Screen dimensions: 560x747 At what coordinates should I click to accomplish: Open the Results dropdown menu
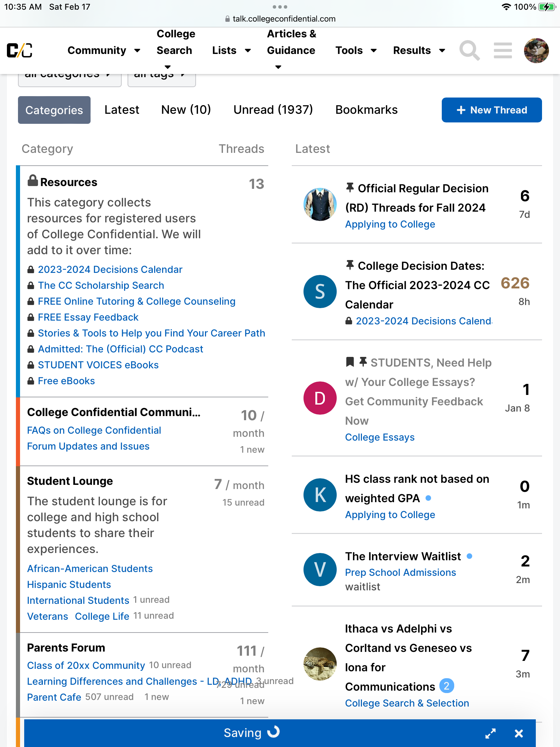point(419,50)
